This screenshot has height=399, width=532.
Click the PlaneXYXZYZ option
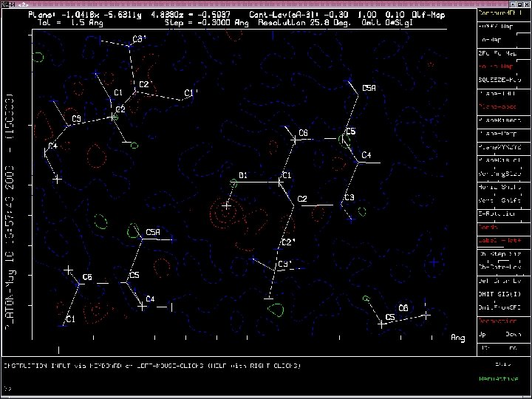tap(499, 148)
